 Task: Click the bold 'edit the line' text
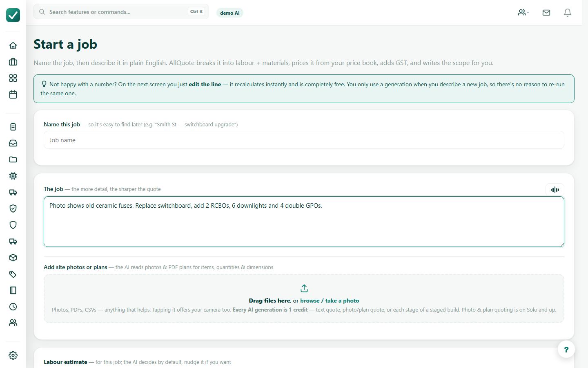205,84
